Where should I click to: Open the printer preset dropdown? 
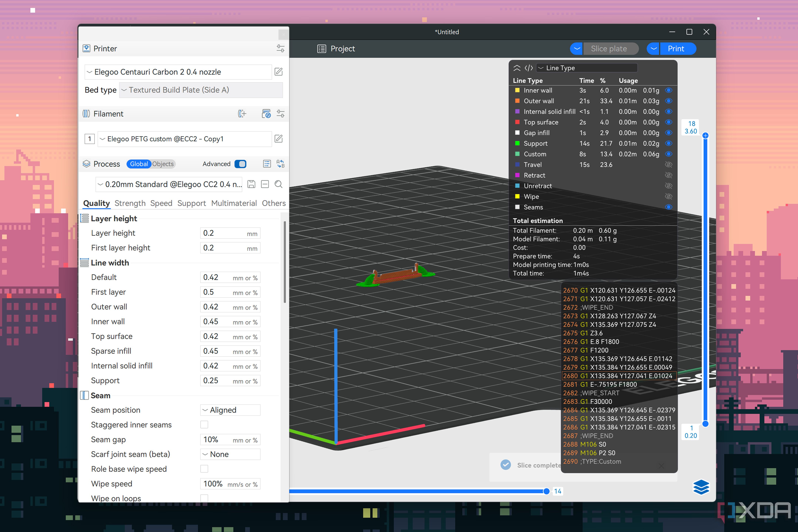pyautogui.click(x=178, y=72)
